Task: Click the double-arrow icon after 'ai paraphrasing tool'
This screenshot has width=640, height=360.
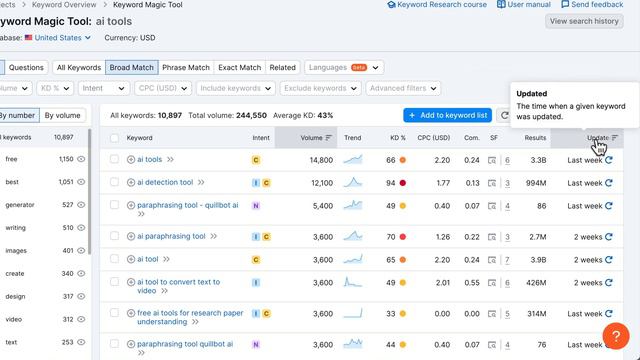Action: pyautogui.click(x=213, y=236)
